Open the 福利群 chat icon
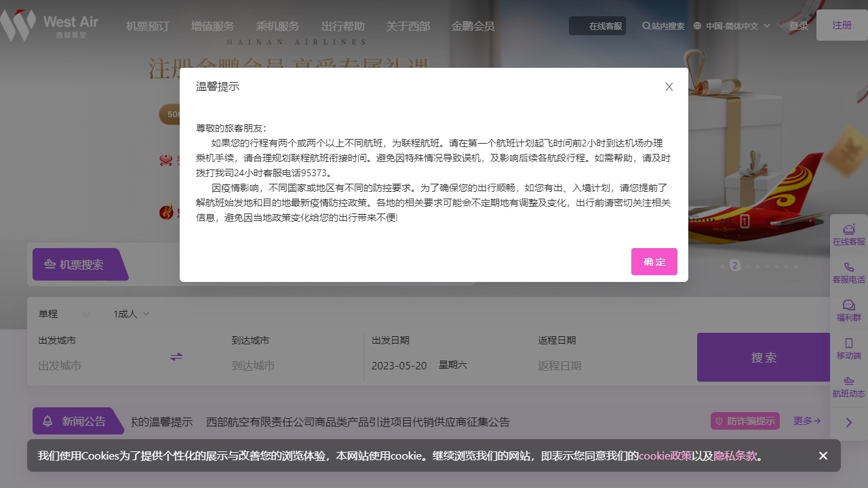The image size is (868, 488). coord(848,305)
